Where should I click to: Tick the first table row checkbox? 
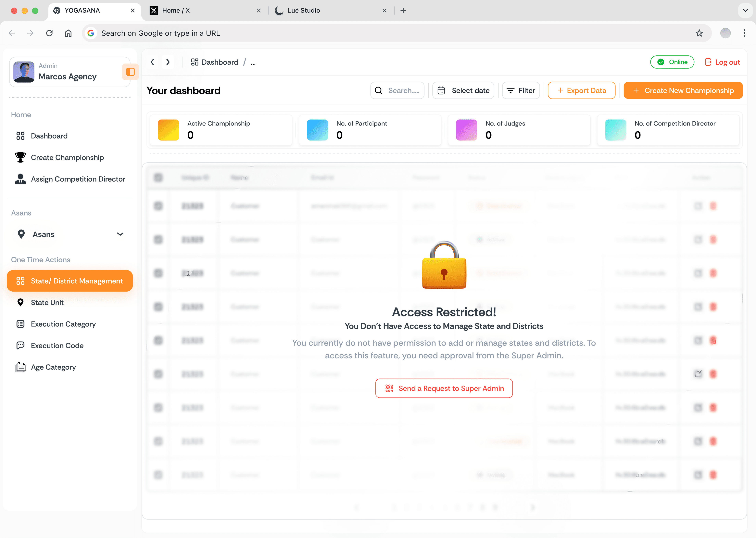158,206
